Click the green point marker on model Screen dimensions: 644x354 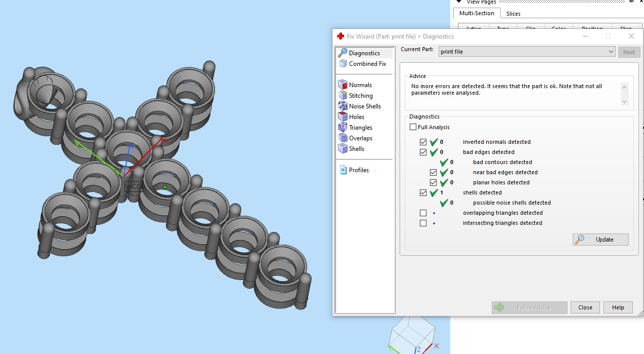pyautogui.click(x=165, y=187)
